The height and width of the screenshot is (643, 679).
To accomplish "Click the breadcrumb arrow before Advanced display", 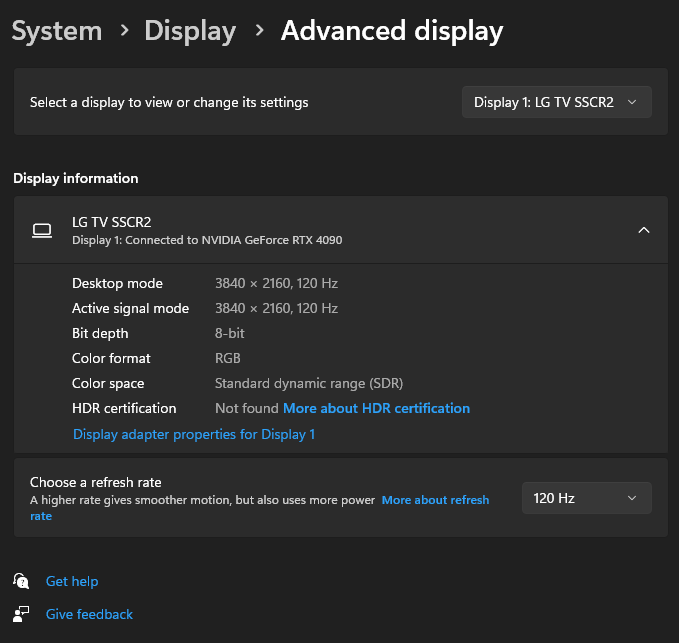I will (259, 31).
